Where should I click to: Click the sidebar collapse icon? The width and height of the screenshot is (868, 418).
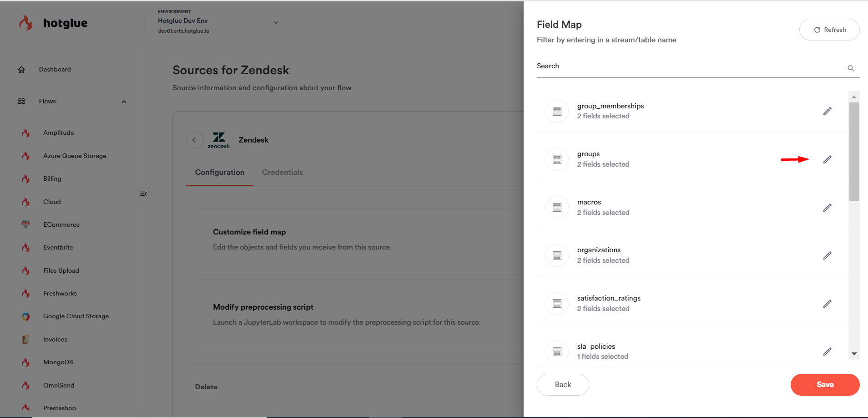click(x=143, y=194)
